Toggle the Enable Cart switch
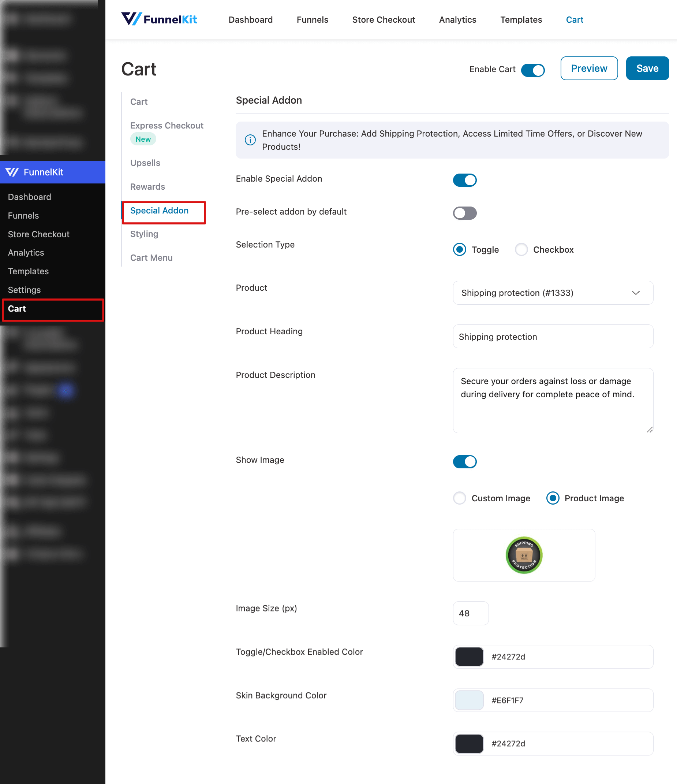This screenshot has width=677, height=784. [x=532, y=70]
